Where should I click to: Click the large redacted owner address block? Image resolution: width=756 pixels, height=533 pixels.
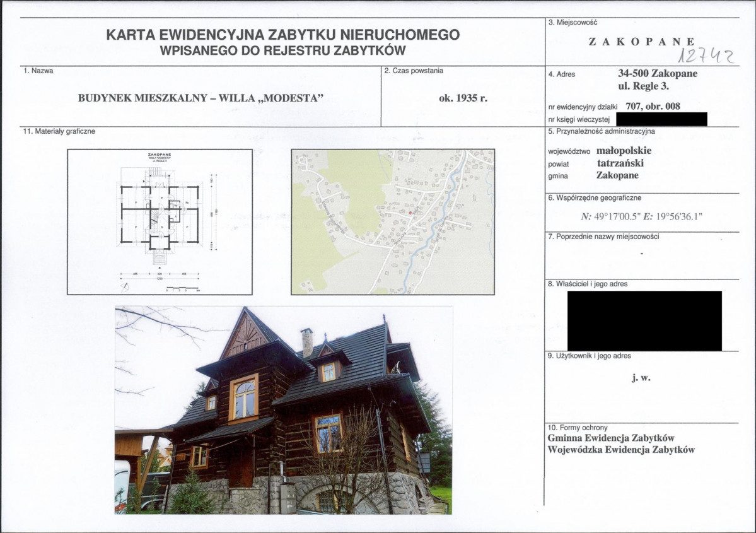point(644,320)
